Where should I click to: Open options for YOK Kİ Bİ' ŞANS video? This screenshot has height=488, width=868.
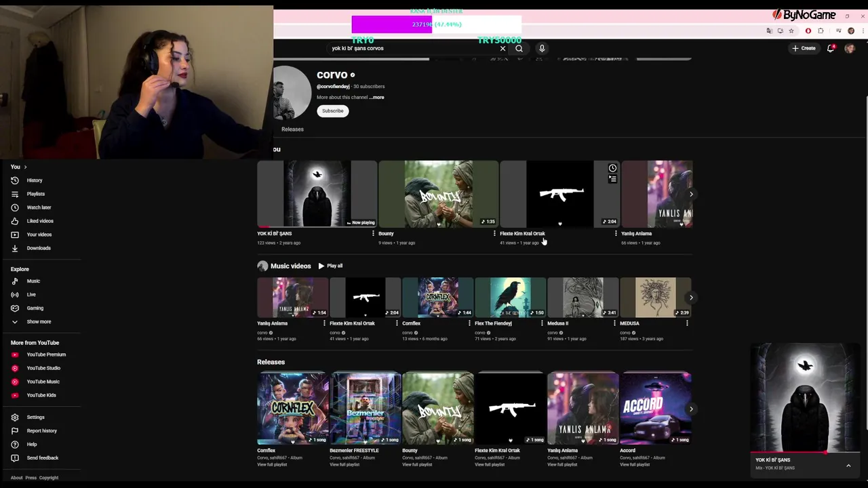click(x=373, y=233)
